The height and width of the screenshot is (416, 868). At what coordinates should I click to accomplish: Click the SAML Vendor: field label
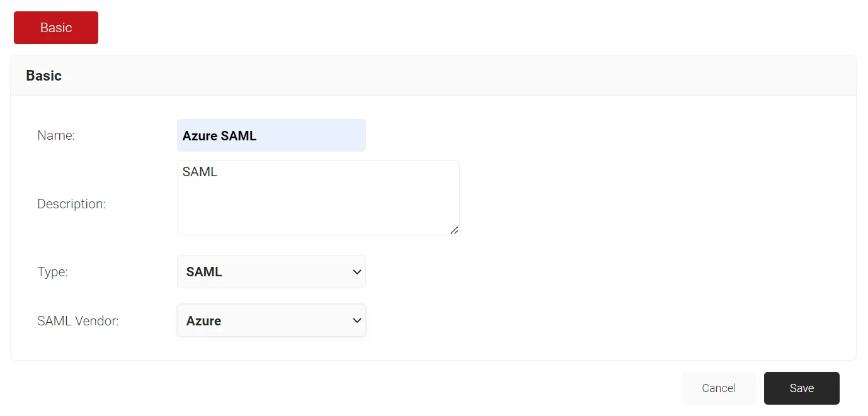(x=78, y=321)
